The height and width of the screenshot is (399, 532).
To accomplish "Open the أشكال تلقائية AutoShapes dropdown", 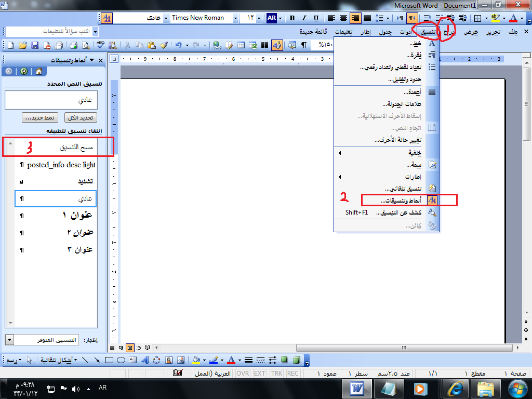I will tap(59, 360).
